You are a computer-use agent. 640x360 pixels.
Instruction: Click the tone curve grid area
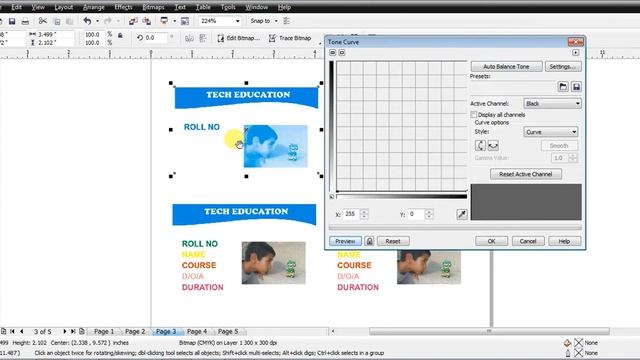click(x=402, y=126)
